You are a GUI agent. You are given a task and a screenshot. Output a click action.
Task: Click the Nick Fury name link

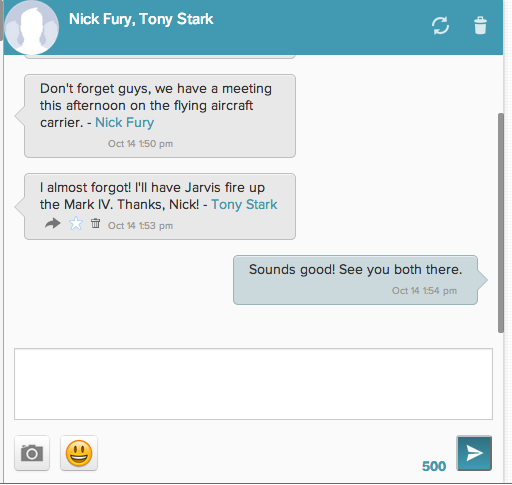point(125,123)
